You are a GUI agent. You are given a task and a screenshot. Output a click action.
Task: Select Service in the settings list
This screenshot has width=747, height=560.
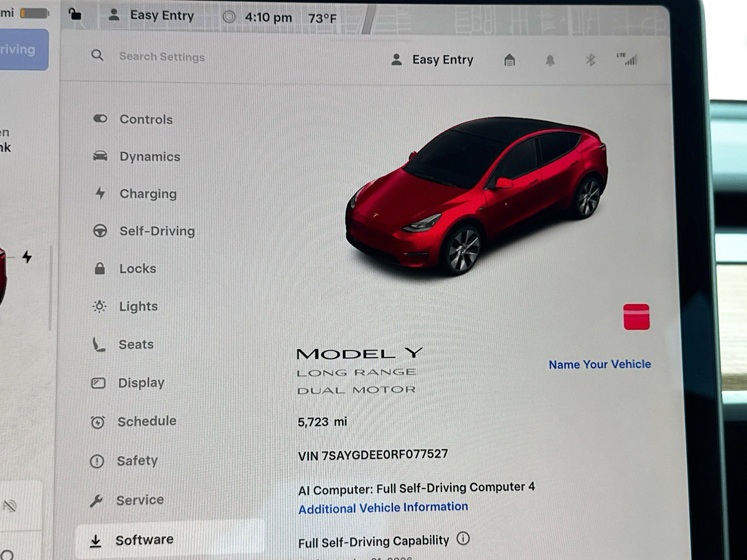127,500
